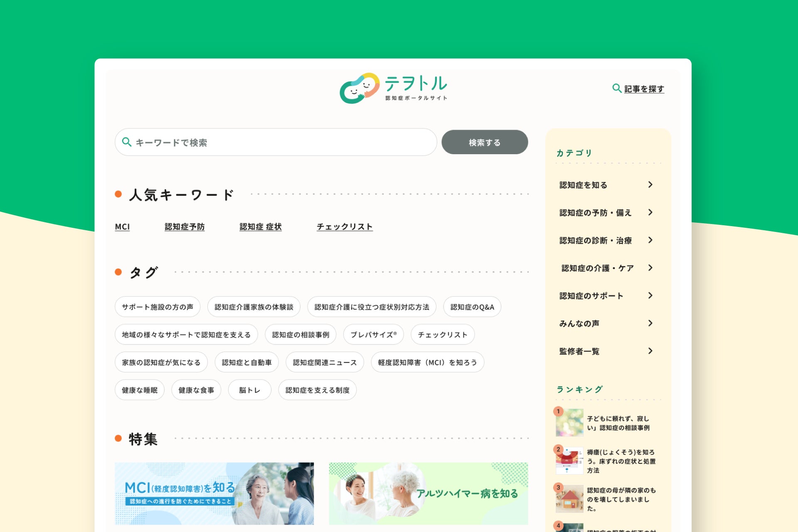Open the rank 1 article thumbnail
This screenshot has width=798, height=532.
coord(569,423)
